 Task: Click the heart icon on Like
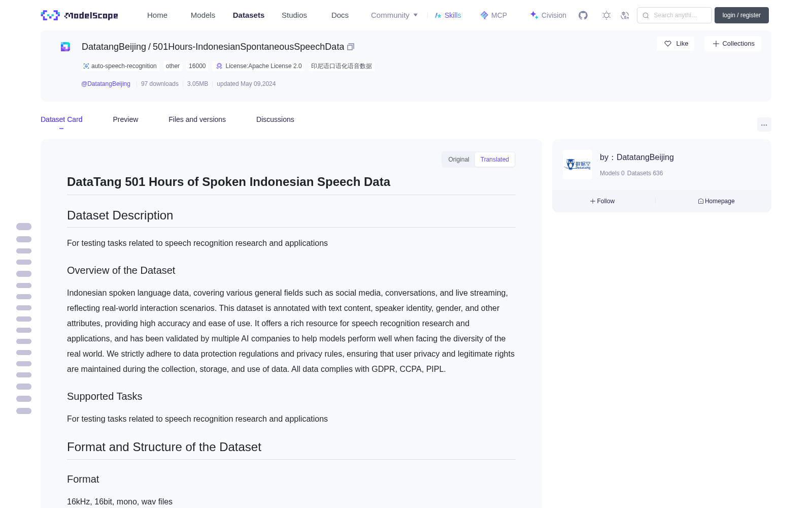(668, 44)
